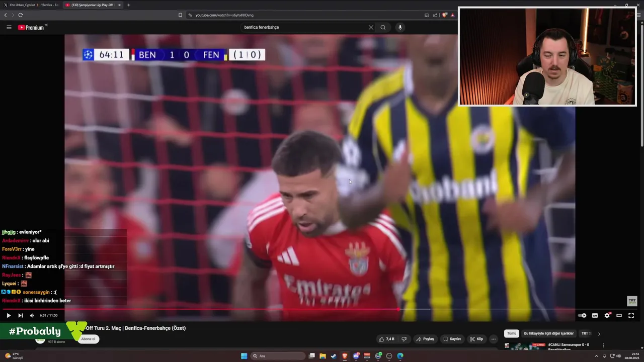Viewport: 644px width, 362px height.
Task: Switch to the X Urban_Cypriot browser tab
Action: coord(31,5)
